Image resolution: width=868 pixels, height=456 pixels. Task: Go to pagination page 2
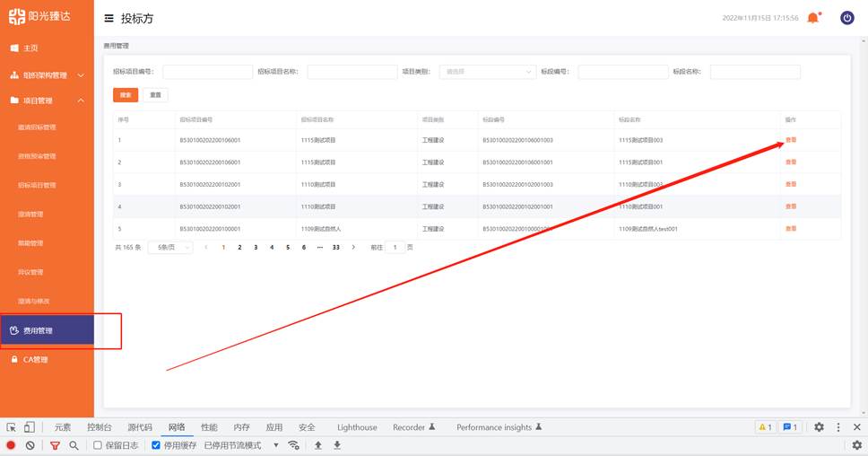239,247
